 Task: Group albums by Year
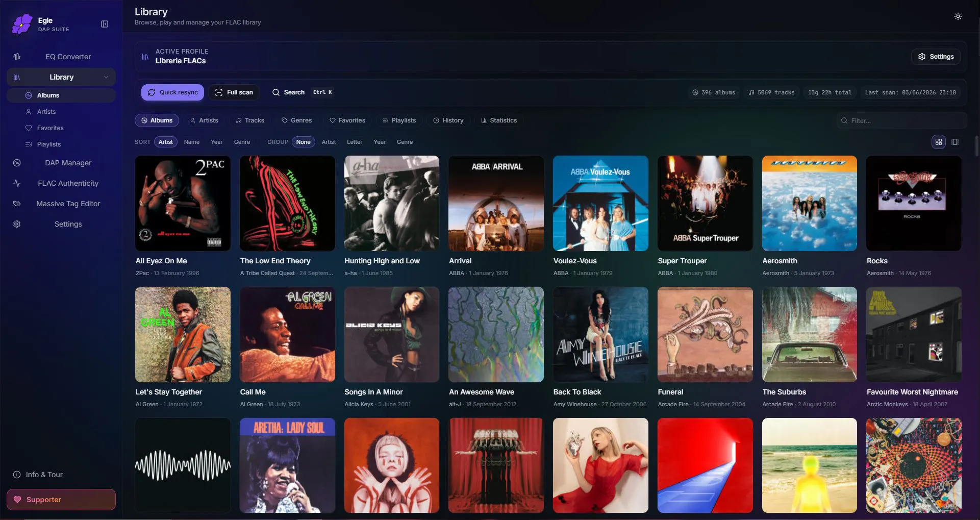(x=380, y=142)
